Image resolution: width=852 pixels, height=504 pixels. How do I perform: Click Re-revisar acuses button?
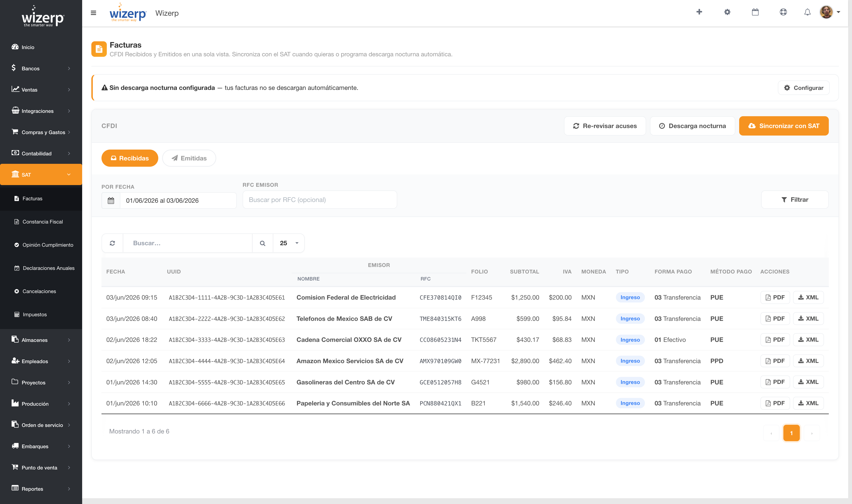pyautogui.click(x=605, y=126)
